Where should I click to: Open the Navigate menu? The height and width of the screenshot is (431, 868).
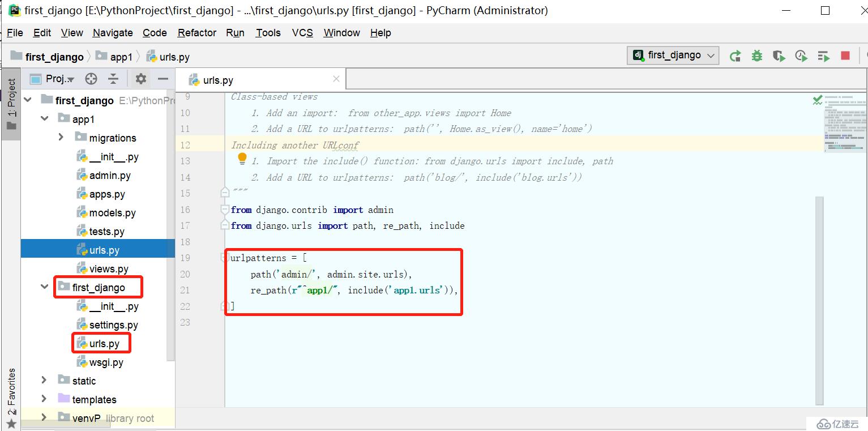click(113, 33)
